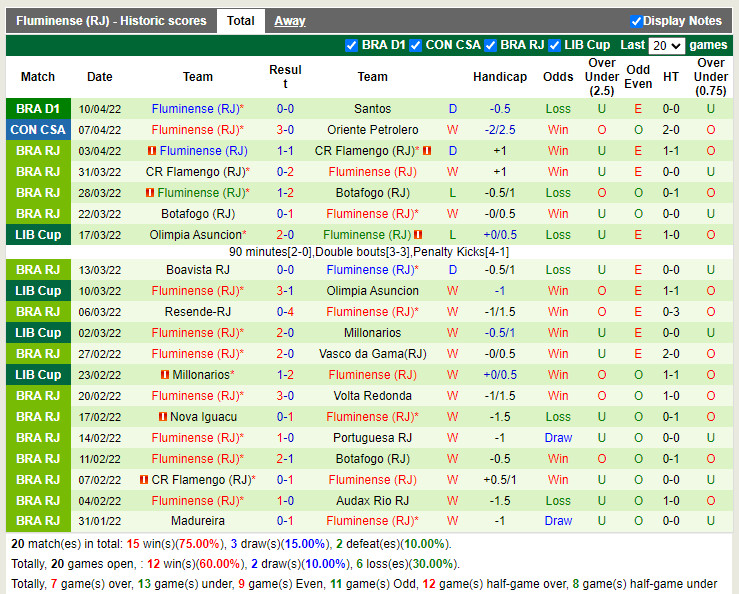Image resolution: width=739 pixels, height=594 pixels.
Task: Click red card icon beside Fluminense on 03/04/22
Action: 152,151
